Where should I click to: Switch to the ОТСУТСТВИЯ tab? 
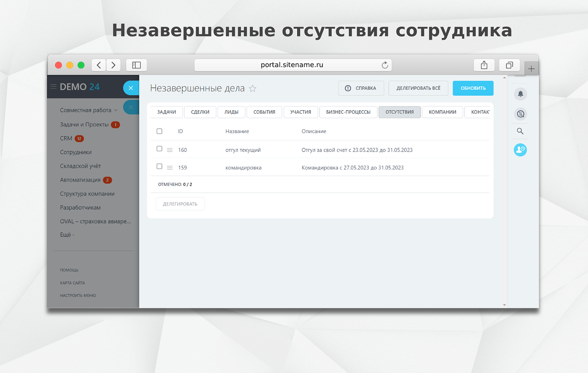coord(399,112)
